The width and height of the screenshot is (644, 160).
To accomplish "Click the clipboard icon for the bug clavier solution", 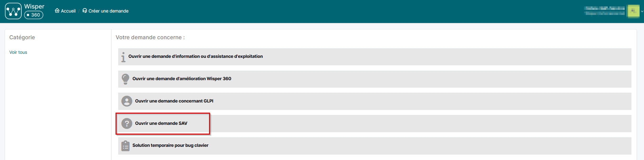I will [125, 146].
